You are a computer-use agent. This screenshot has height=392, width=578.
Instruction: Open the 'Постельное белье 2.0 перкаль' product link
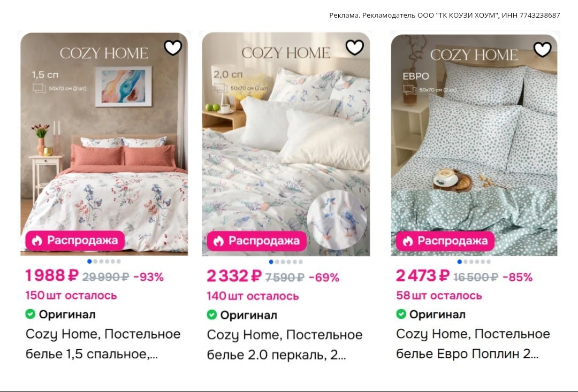(285, 344)
